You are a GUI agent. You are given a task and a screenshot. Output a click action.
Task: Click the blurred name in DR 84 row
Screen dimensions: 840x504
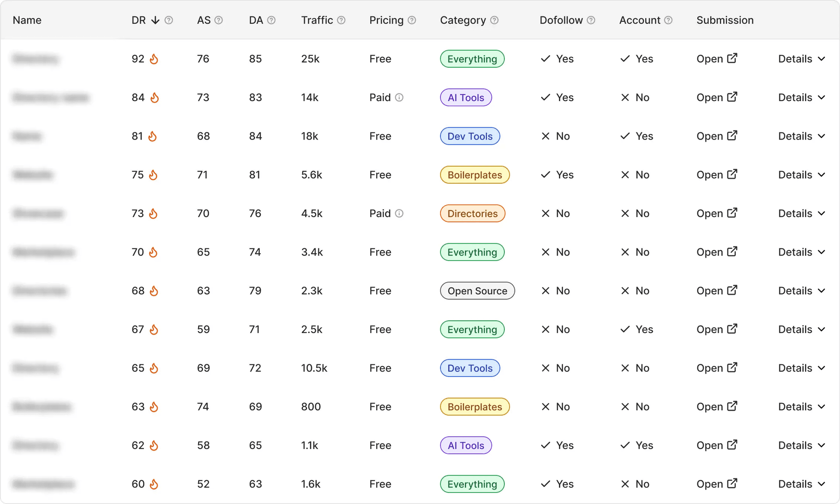(51, 97)
